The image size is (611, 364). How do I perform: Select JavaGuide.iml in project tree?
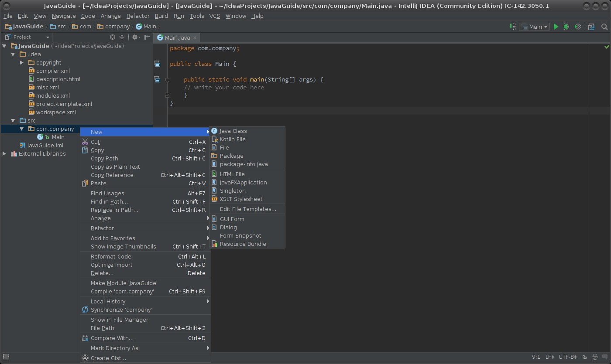tap(41, 145)
